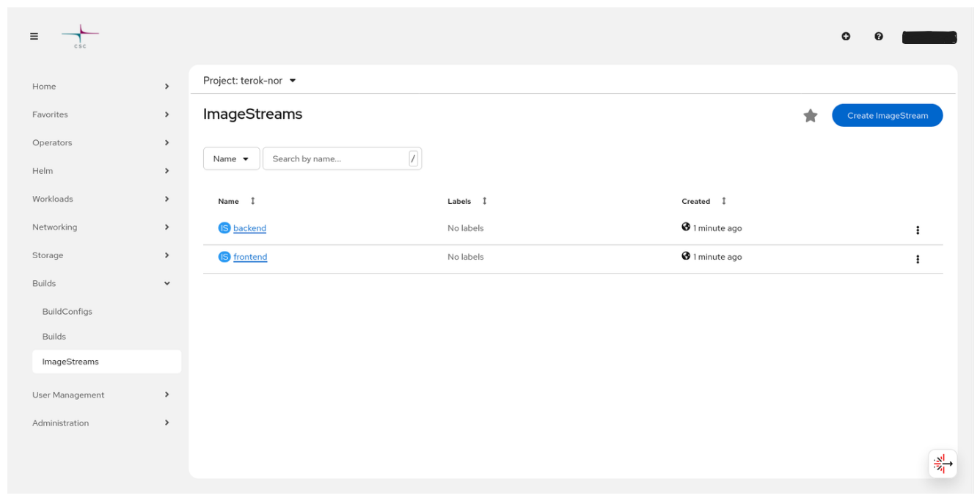Select Builds sub-item in the sidebar
The height and width of the screenshot is (501, 980).
54,337
